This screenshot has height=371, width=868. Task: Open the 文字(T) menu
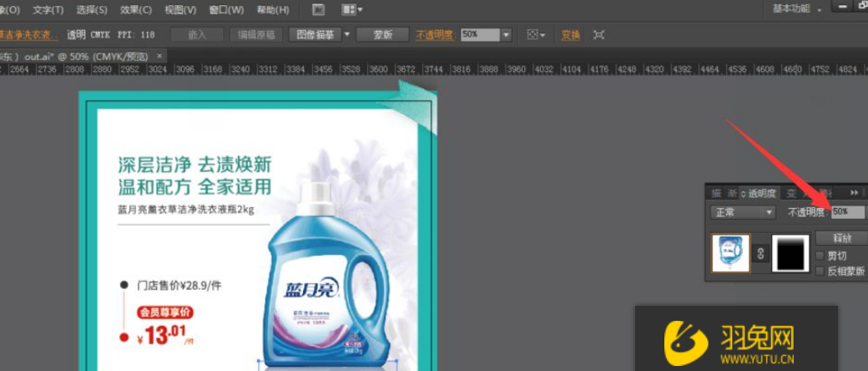click(x=48, y=10)
